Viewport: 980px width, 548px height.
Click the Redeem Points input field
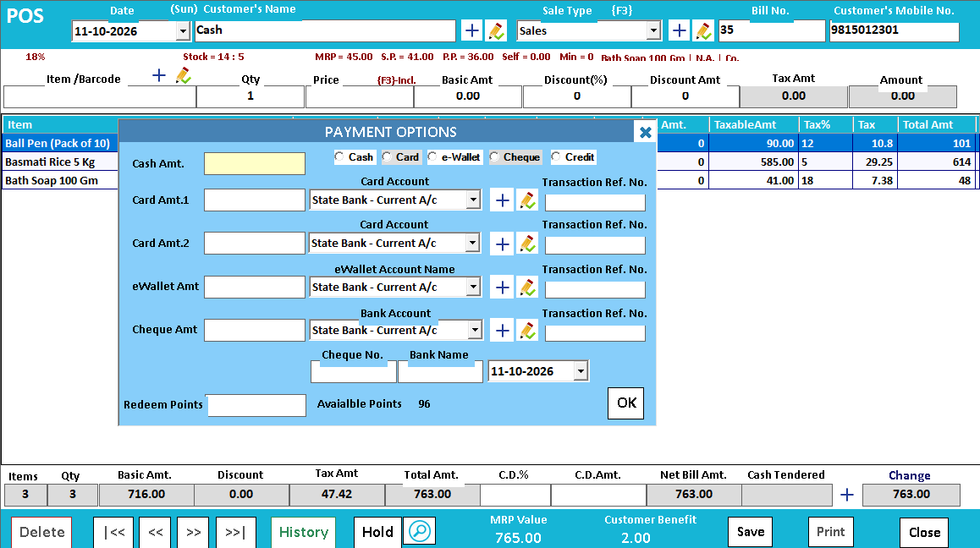257,406
